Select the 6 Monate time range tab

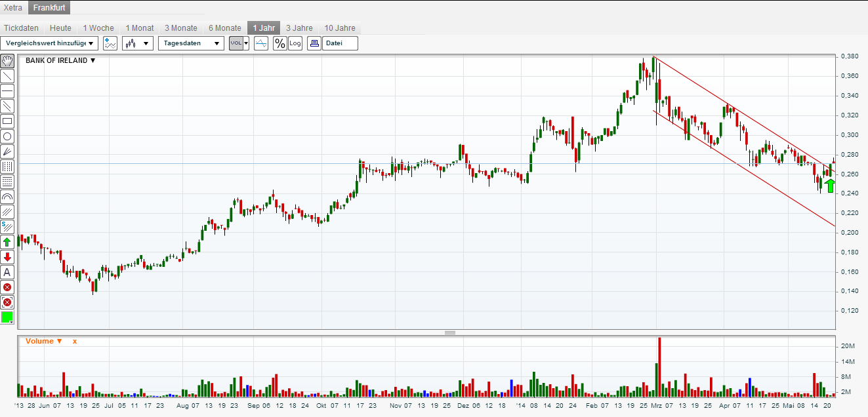tap(225, 28)
